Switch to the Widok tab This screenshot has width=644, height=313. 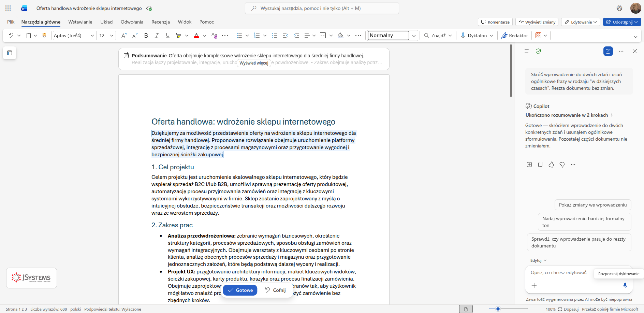pyautogui.click(x=185, y=22)
